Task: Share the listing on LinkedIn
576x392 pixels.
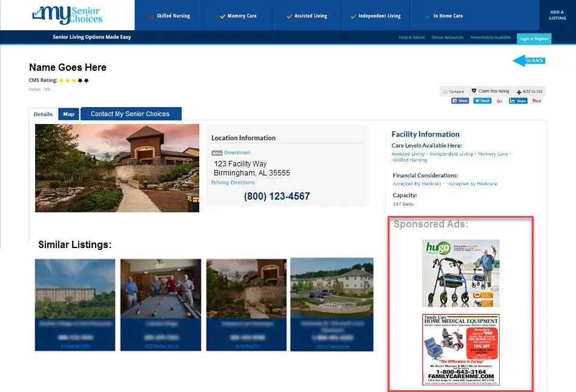Action: click(518, 100)
